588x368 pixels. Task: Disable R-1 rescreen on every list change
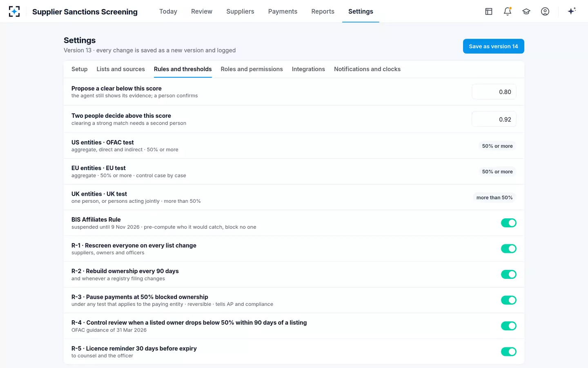[509, 249]
